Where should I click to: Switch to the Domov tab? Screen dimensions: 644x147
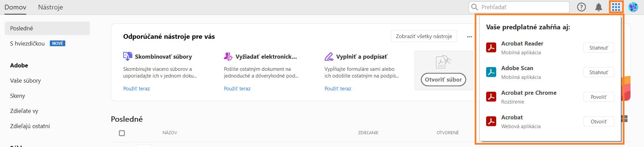(x=15, y=7)
